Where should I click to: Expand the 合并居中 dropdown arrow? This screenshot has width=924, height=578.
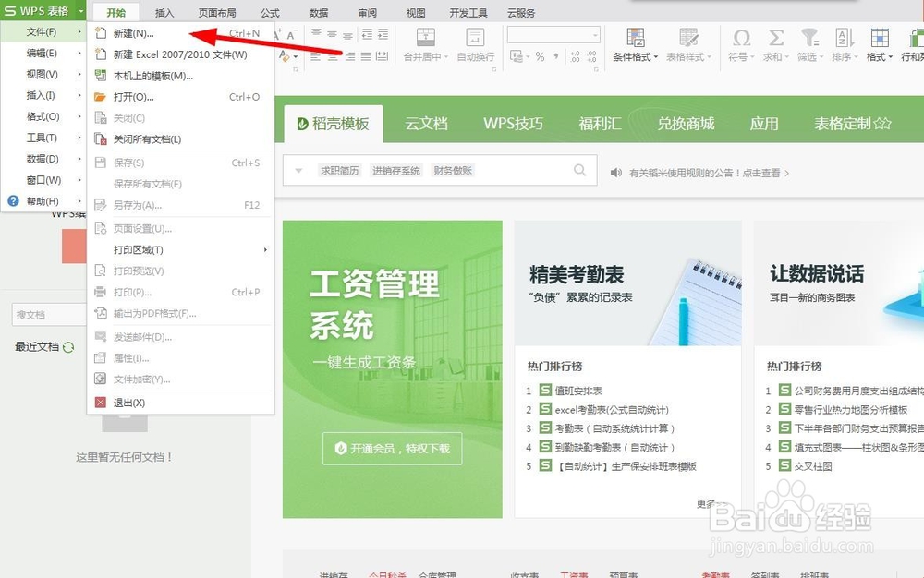click(x=446, y=57)
